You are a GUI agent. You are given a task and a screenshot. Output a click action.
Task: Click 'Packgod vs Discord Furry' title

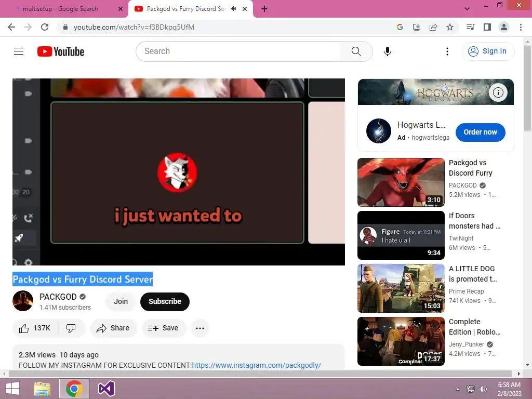tap(470, 168)
